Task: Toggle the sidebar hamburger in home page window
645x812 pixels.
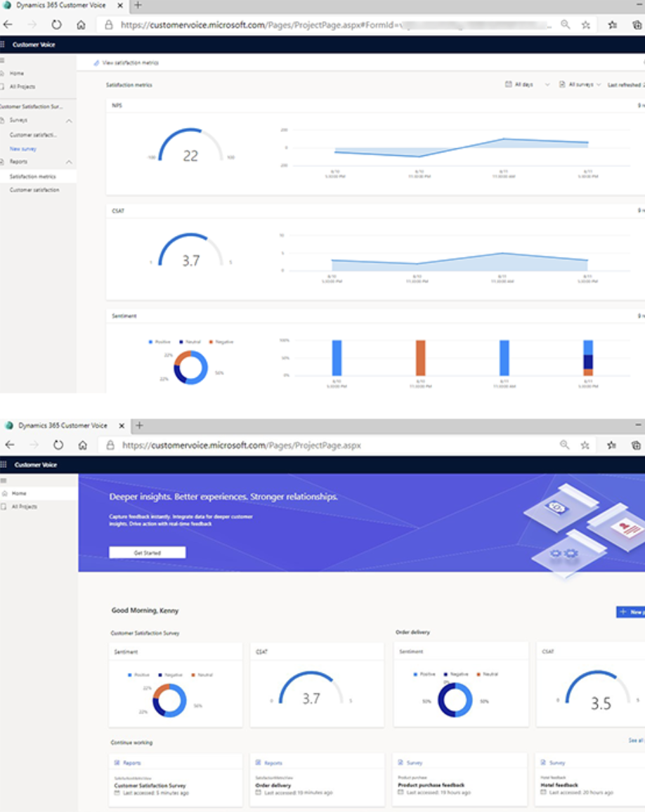Action: tap(3, 480)
